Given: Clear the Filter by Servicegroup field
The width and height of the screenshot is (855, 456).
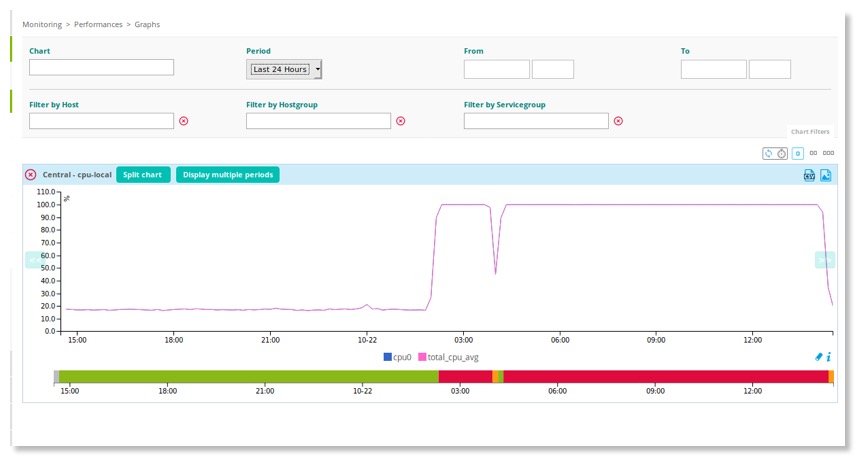Looking at the screenshot, I should [617, 121].
